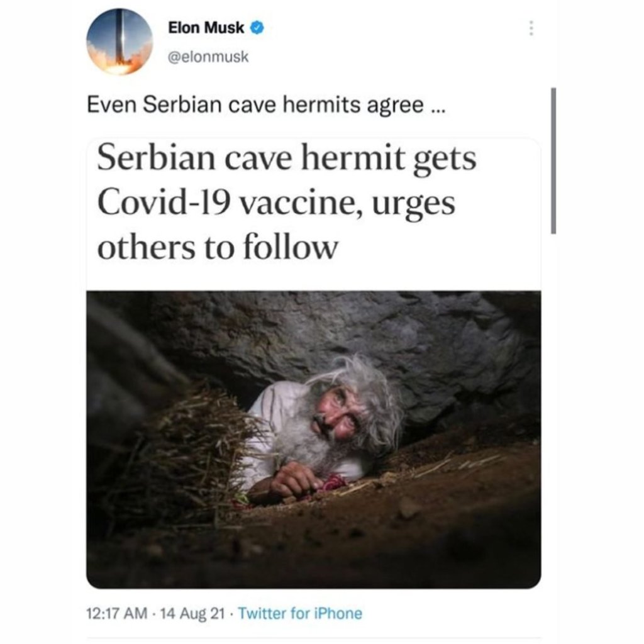Open the three-dot more options menu
Viewport: 644px width, 644px height.
click(x=531, y=29)
